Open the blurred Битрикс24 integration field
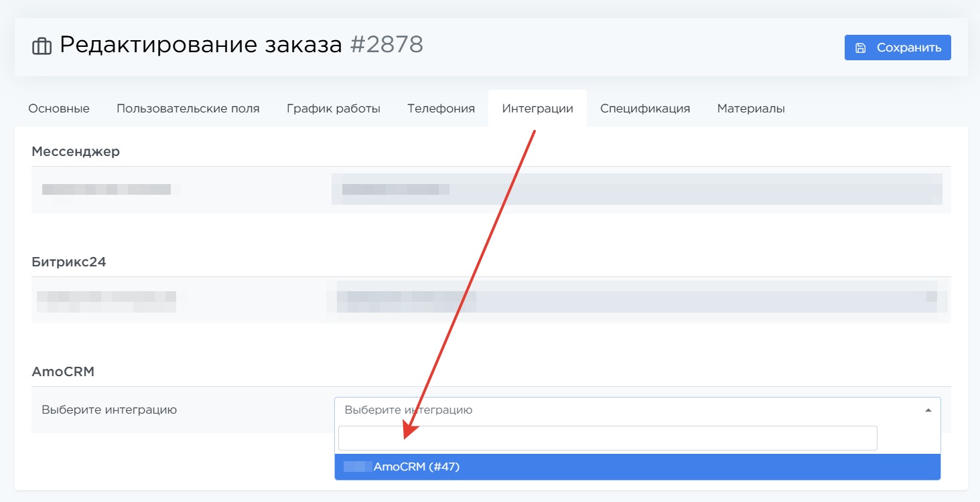 tap(636, 297)
